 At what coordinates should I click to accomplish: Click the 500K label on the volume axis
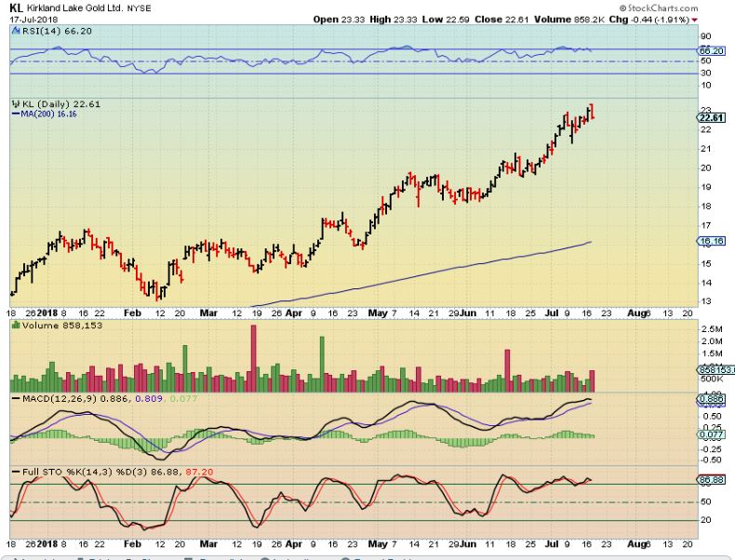712,379
